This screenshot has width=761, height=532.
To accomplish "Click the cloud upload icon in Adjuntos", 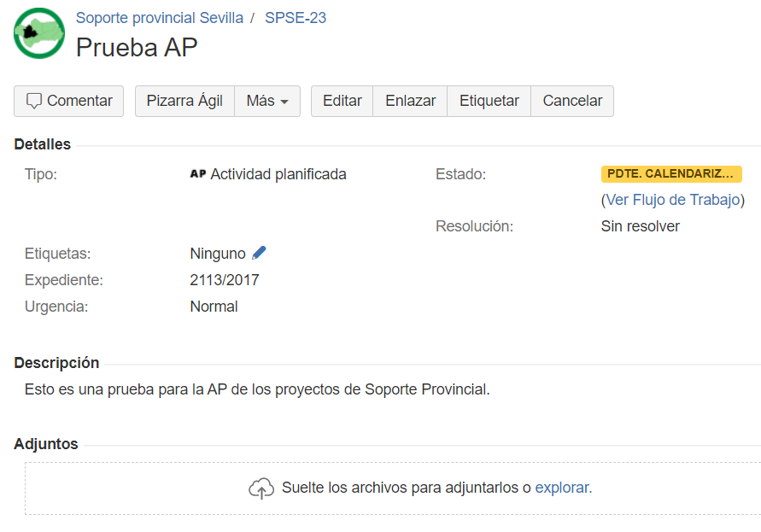I will [x=261, y=488].
